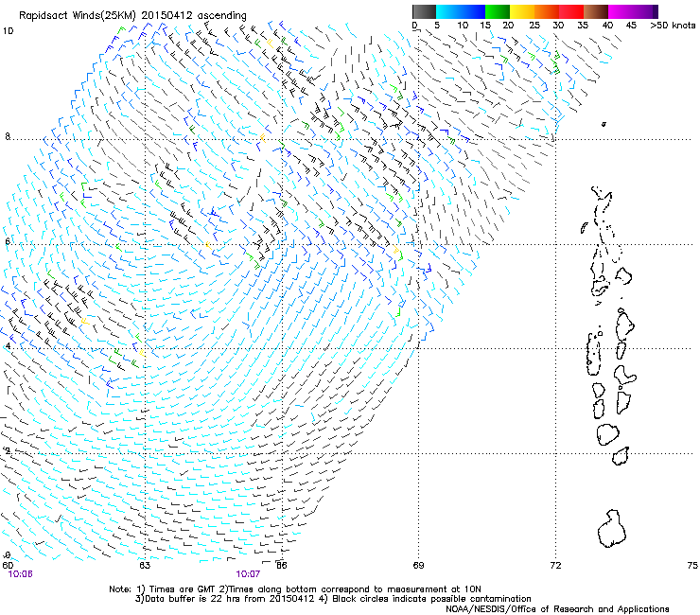Select the yellow 20–25 knots legend segment

(522, 11)
